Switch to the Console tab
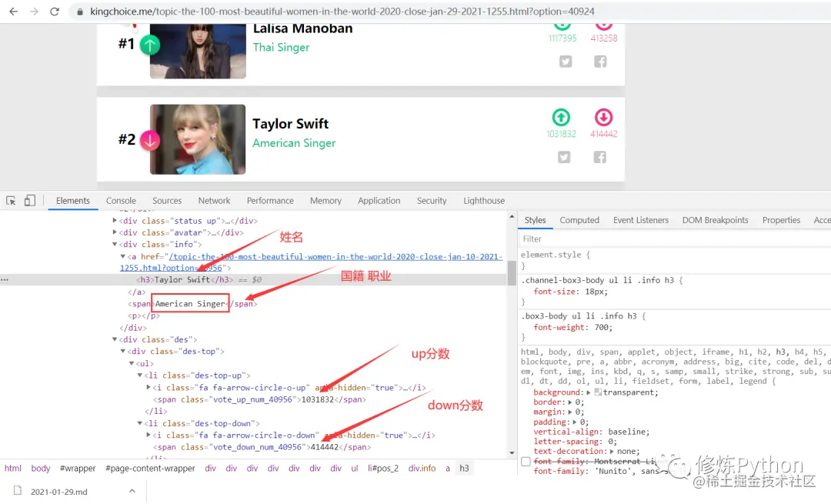 [x=121, y=201]
